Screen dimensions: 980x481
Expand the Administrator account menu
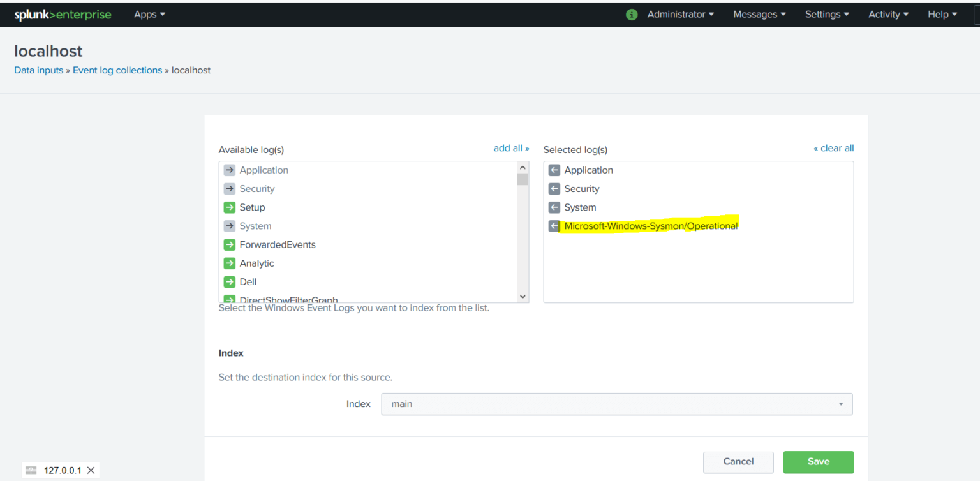click(680, 13)
